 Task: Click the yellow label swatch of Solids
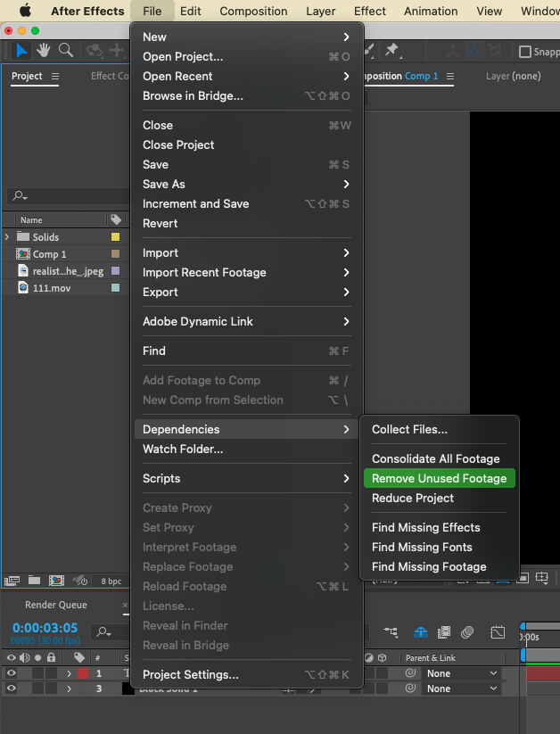click(115, 237)
